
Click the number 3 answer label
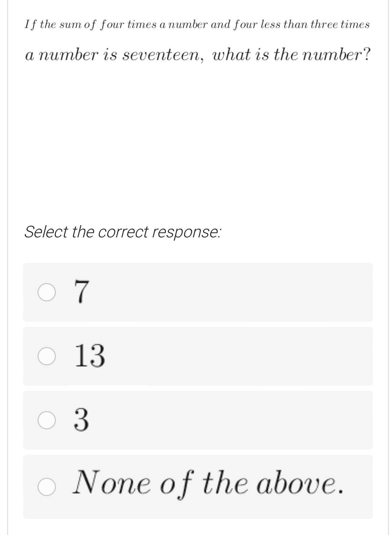tap(82, 420)
